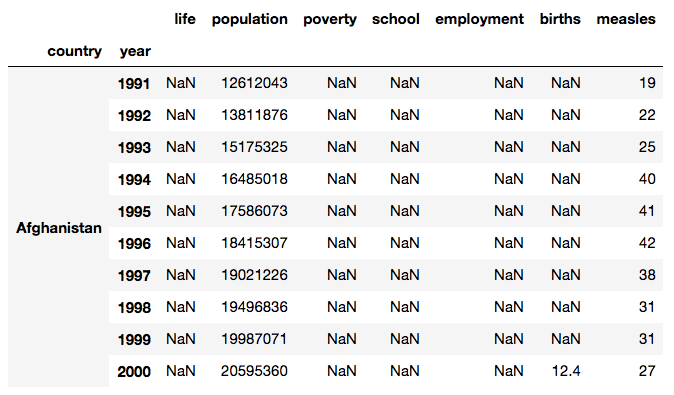Select the 2000 year row label
The height and width of the screenshot is (395, 674).
tap(134, 371)
